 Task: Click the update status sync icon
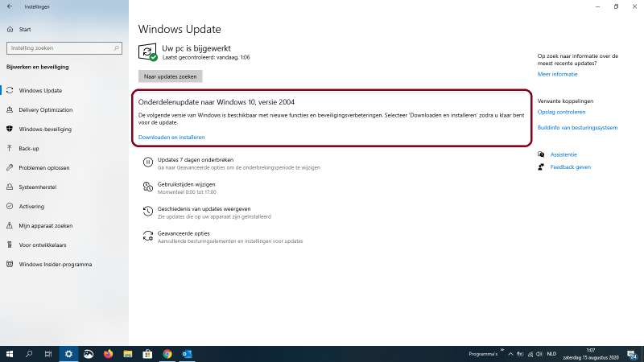click(147, 52)
